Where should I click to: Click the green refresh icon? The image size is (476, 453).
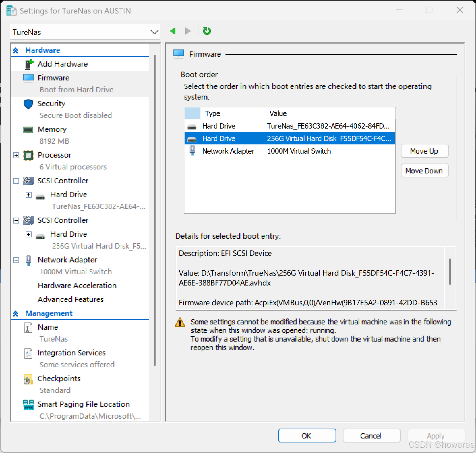pyautogui.click(x=207, y=31)
